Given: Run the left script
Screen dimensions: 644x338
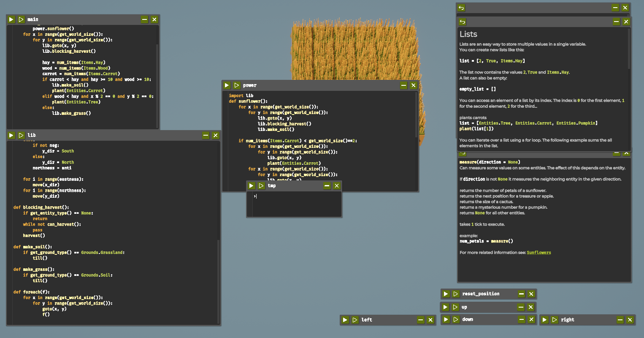Looking at the screenshot, I should tap(345, 320).
